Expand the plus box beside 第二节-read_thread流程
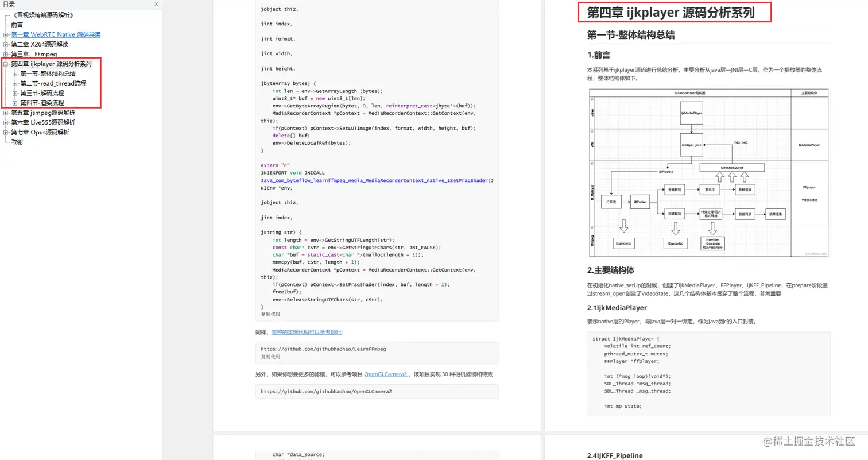The image size is (868, 460). (x=15, y=84)
